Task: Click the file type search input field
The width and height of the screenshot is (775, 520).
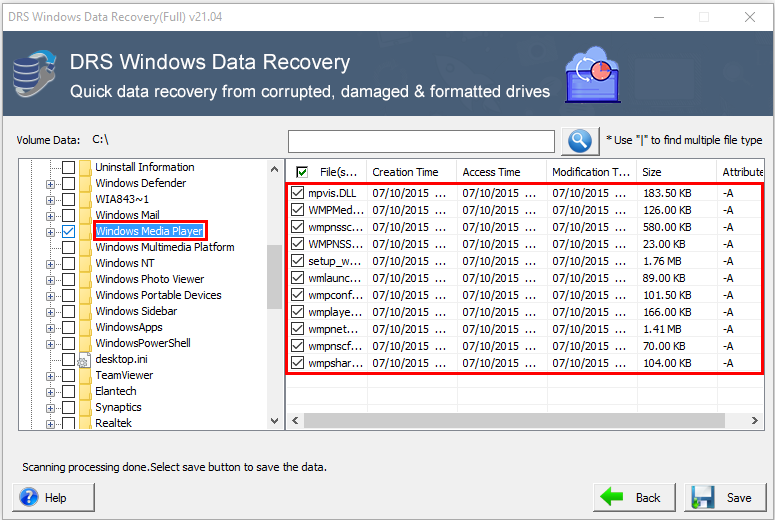Action: pos(421,141)
